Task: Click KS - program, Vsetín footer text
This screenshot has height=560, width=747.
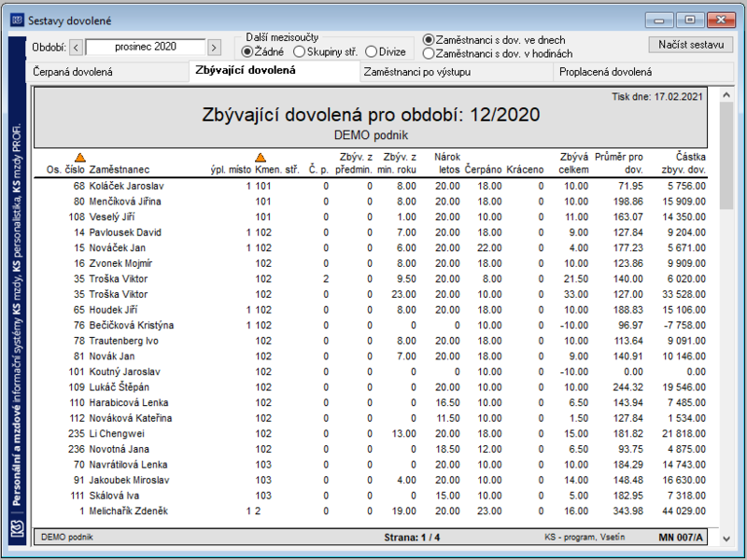Action: click(585, 538)
